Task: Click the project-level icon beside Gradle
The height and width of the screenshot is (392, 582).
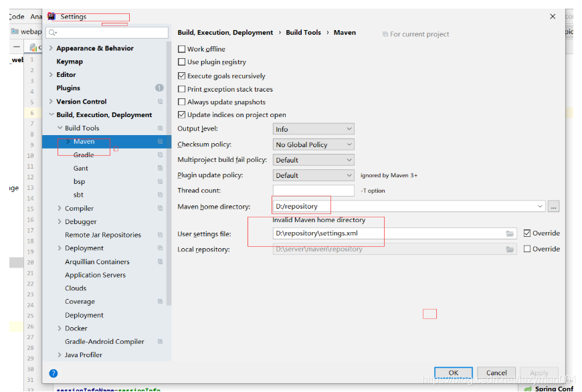Action: [161, 155]
